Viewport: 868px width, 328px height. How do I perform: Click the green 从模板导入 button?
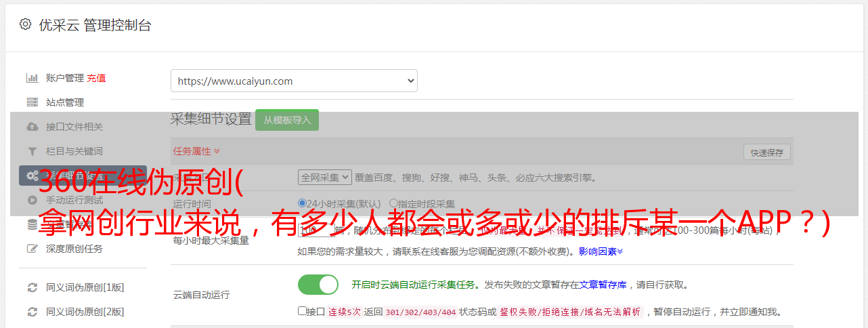click(287, 120)
